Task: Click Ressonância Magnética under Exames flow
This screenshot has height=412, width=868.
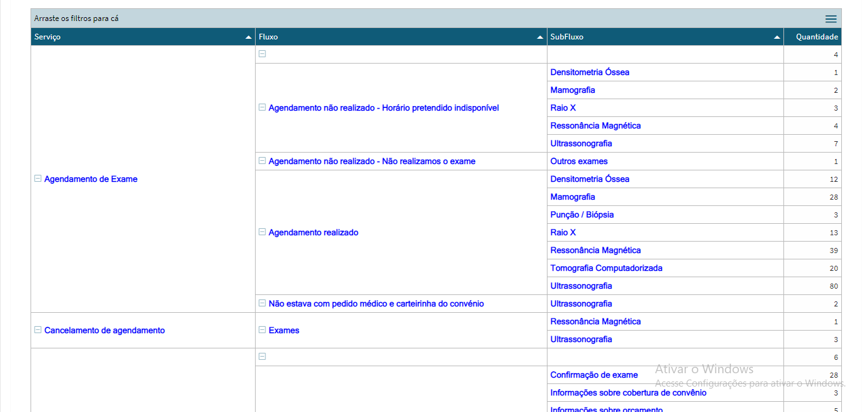Action: tap(596, 322)
